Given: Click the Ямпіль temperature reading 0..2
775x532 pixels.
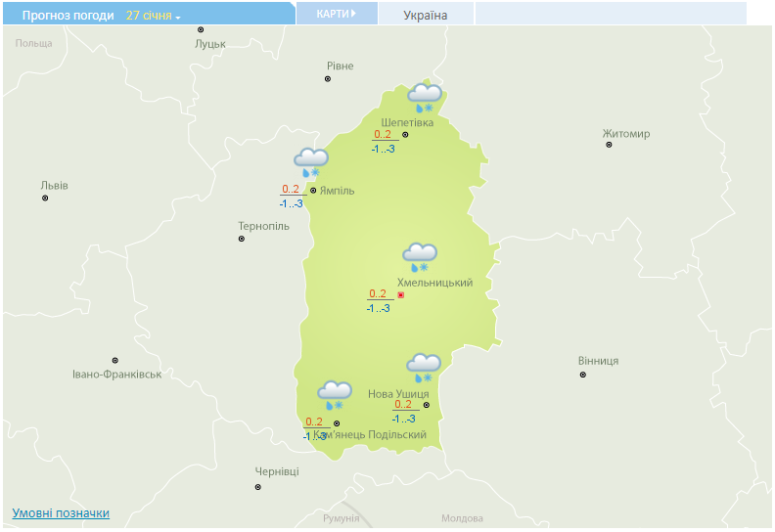Looking at the screenshot, I should point(291,190).
